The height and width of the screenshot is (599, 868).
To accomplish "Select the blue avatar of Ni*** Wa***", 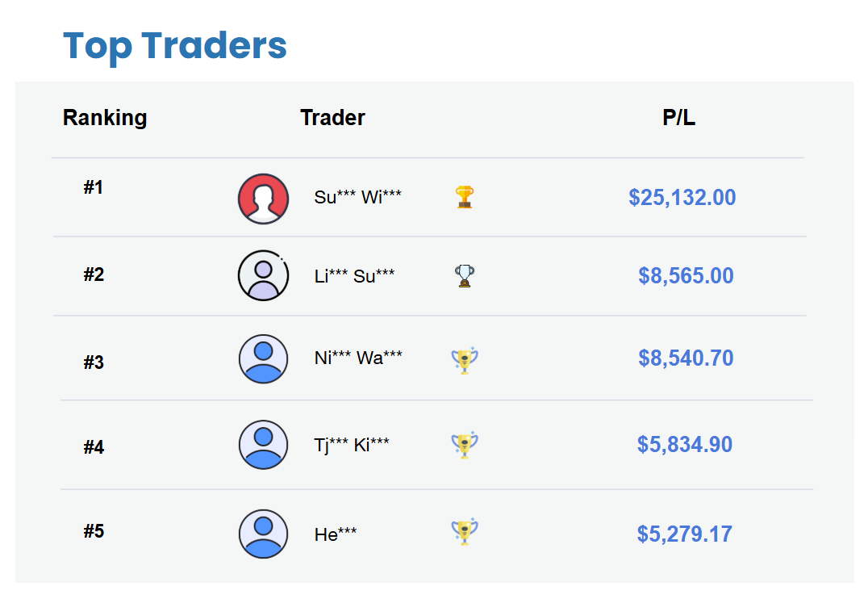I will coord(263,359).
